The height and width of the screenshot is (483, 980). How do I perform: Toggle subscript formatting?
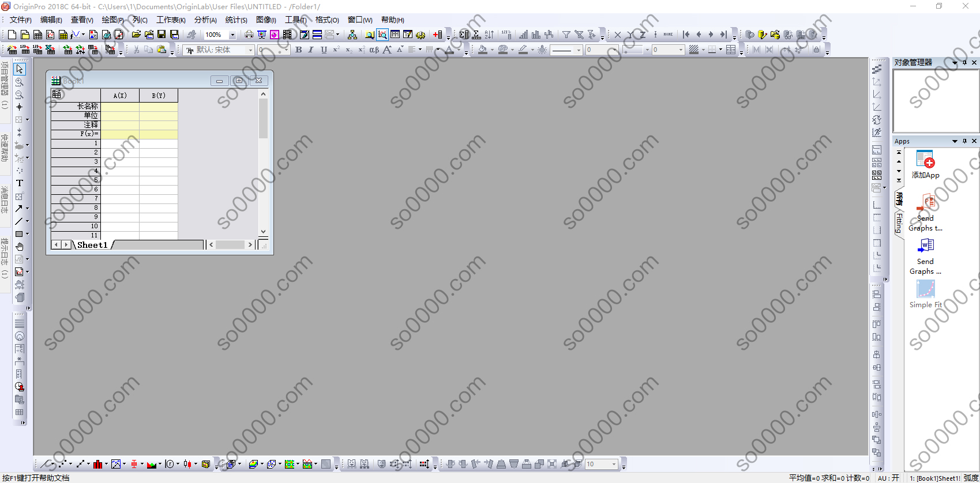[x=348, y=50]
